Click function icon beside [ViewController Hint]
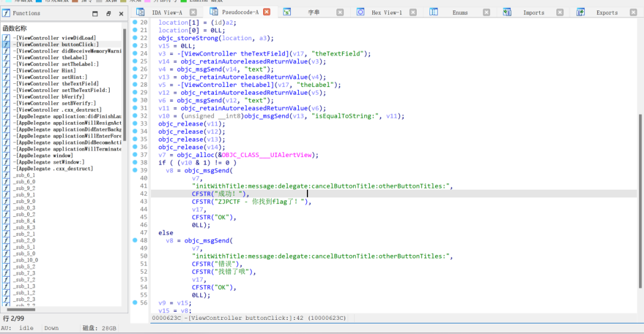 [x=6, y=71]
